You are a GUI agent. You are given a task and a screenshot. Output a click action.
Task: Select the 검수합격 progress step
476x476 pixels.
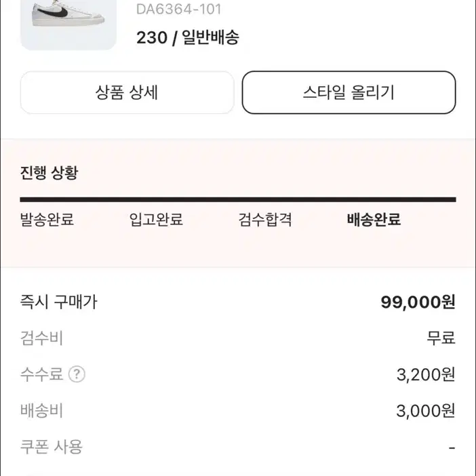265,219
